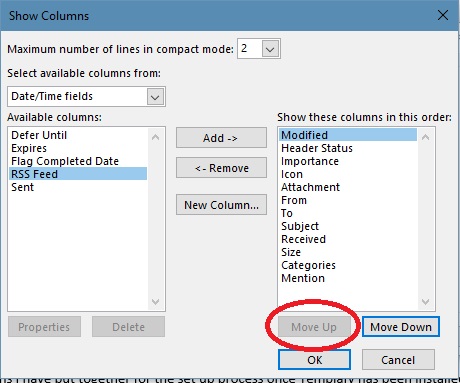Click the Move Down button
The width and height of the screenshot is (460, 383).
pos(401,327)
